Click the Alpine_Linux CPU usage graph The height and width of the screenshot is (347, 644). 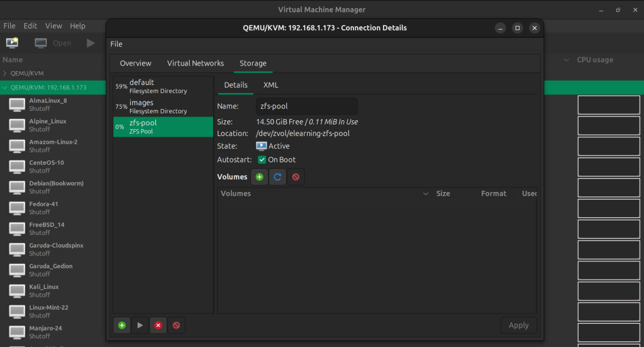(609, 125)
